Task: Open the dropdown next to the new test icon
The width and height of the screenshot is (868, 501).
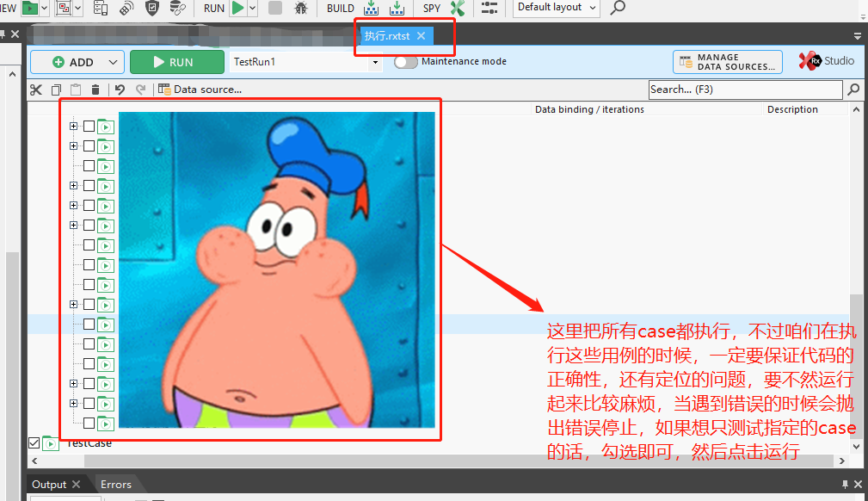Action: [44, 9]
